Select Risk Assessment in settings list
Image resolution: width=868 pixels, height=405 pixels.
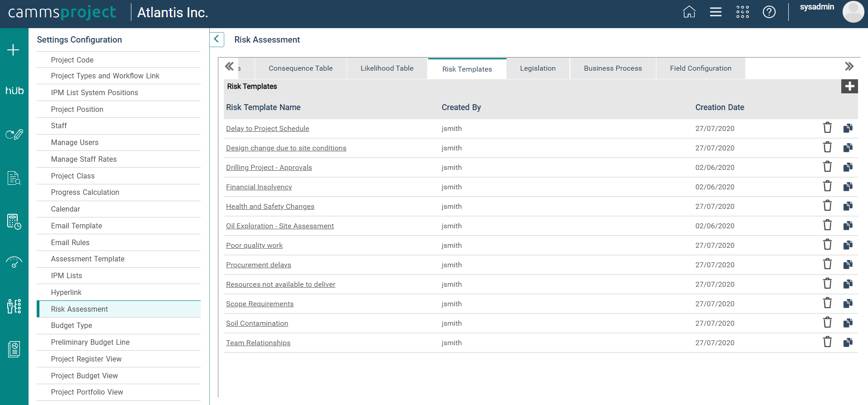[119, 309]
